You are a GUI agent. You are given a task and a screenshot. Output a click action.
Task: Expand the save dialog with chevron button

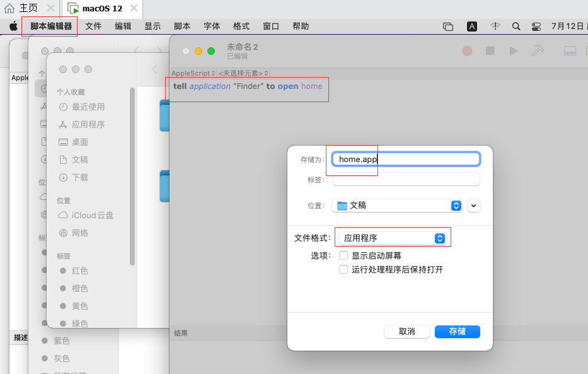(474, 206)
